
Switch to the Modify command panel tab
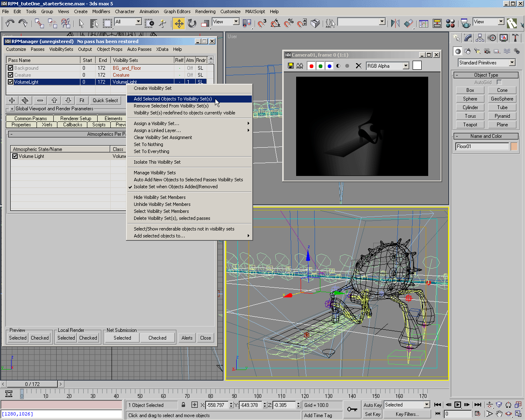468,38
